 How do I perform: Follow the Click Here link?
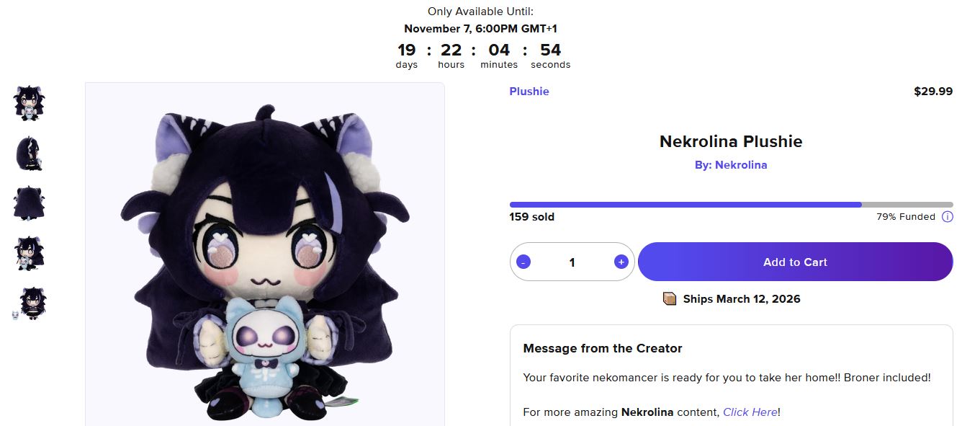click(x=750, y=412)
